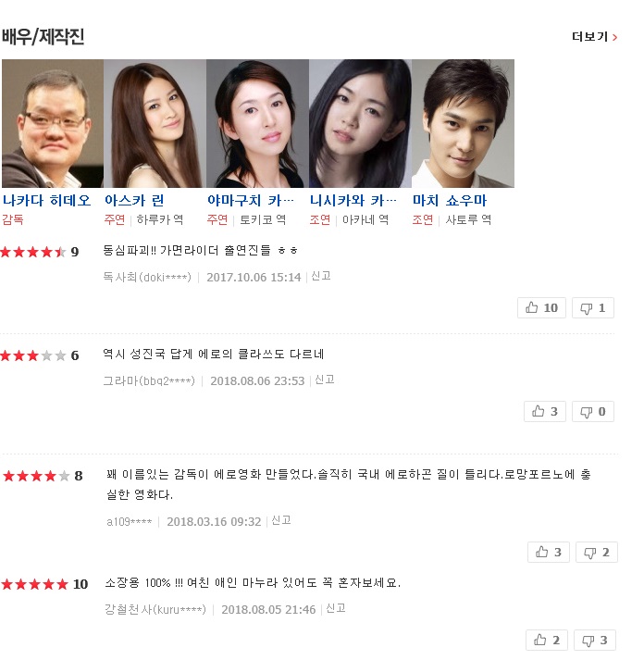Like the review rated 9 stars

click(x=541, y=307)
